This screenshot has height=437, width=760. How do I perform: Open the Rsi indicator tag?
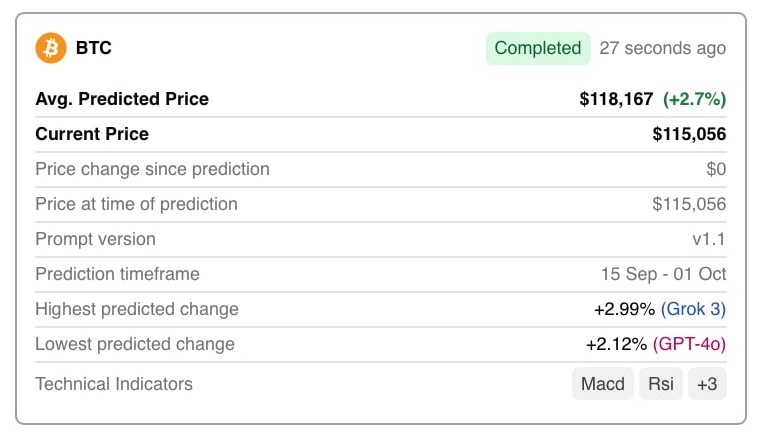pyautogui.click(x=661, y=384)
